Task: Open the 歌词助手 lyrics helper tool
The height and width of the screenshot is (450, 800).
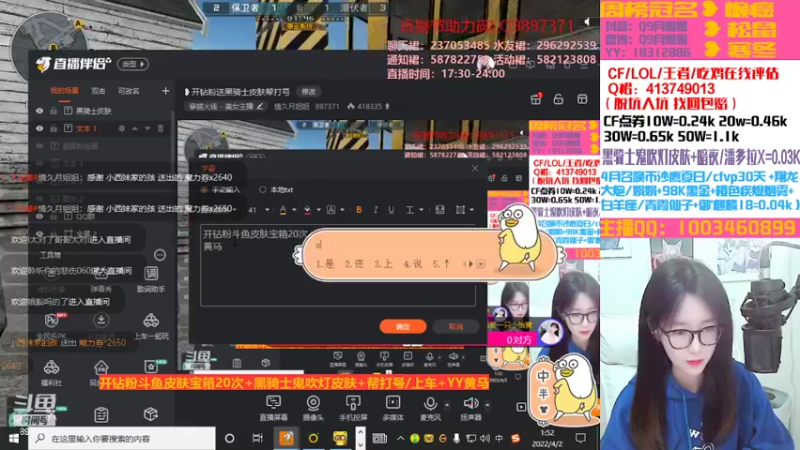Action: click(151, 279)
